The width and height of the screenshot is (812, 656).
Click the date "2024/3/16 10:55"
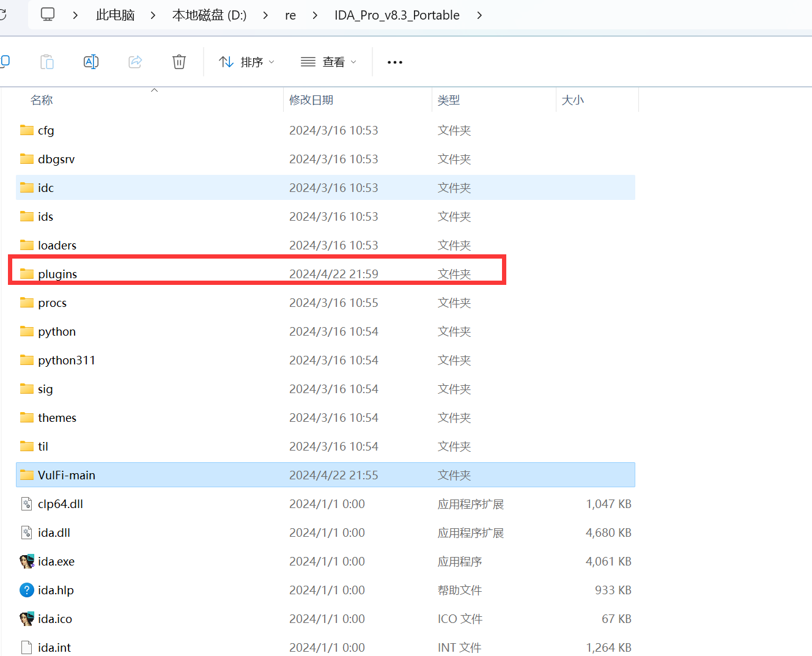tap(334, 303)
